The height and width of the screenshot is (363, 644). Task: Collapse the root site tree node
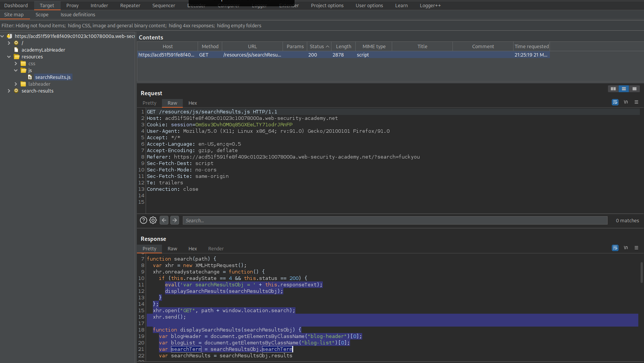3,36
